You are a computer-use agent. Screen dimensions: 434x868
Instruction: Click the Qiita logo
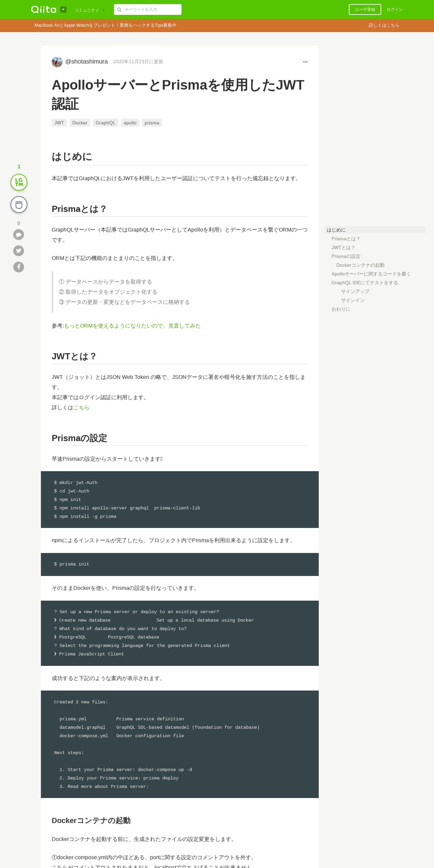click(44, 9)
